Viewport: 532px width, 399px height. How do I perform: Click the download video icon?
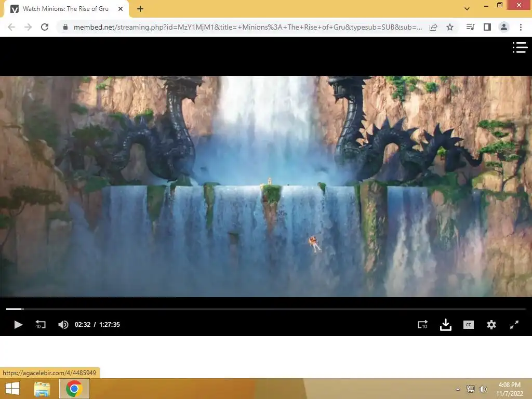click(x=445, y=325)
